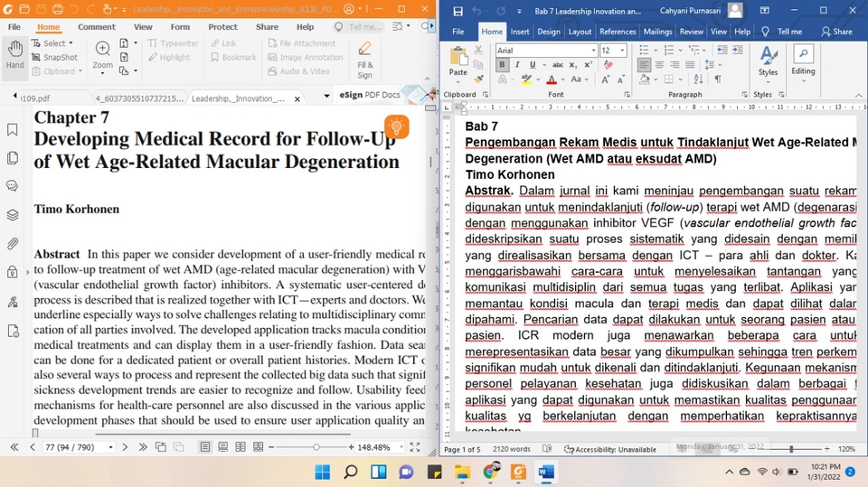Click the Share button in Word
Image resolution: width=868 pixels, height=487 pixels.
click(836, 32)
